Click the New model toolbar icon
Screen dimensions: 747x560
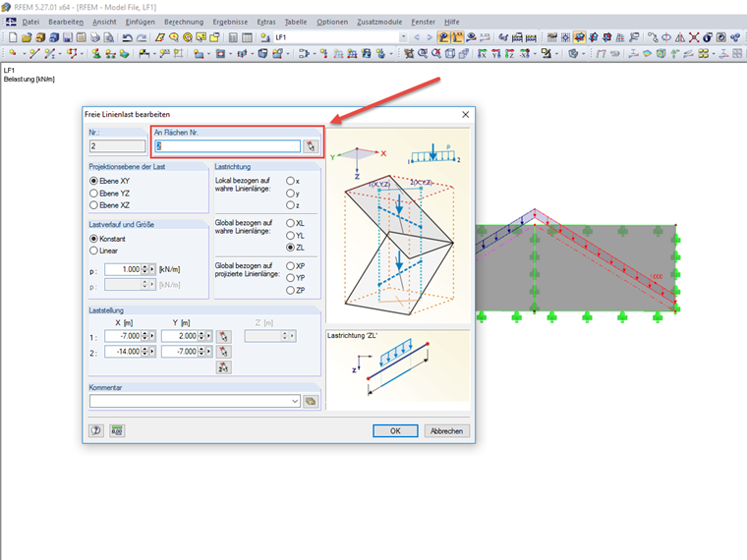13,37
